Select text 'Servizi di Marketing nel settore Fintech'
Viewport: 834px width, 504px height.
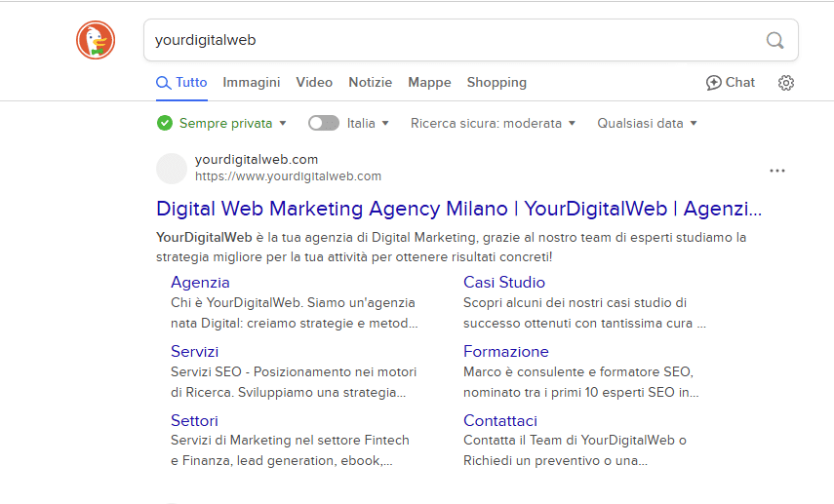290,441
